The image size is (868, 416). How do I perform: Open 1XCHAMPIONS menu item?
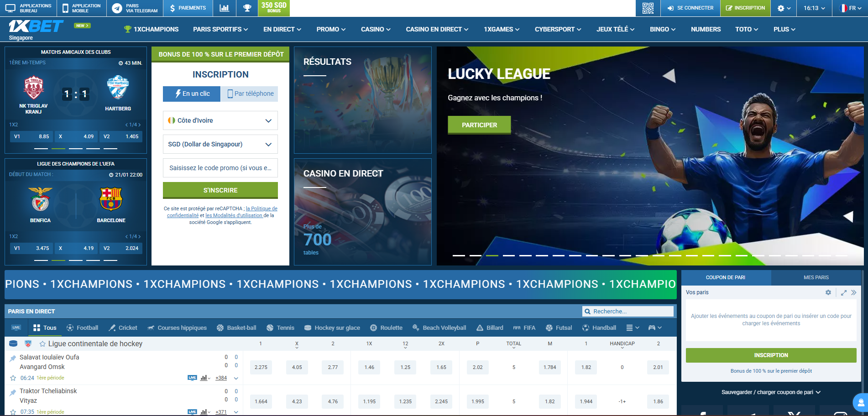151,29
